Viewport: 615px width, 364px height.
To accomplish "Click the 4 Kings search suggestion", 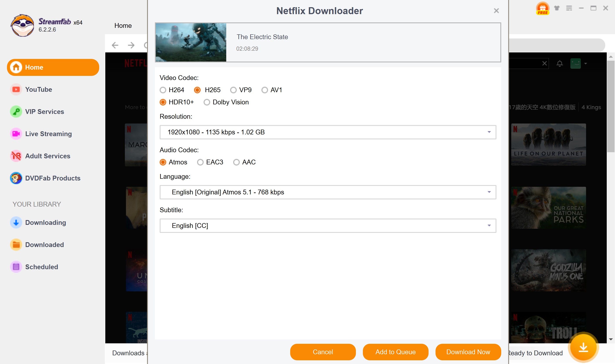I will point(591,107).
